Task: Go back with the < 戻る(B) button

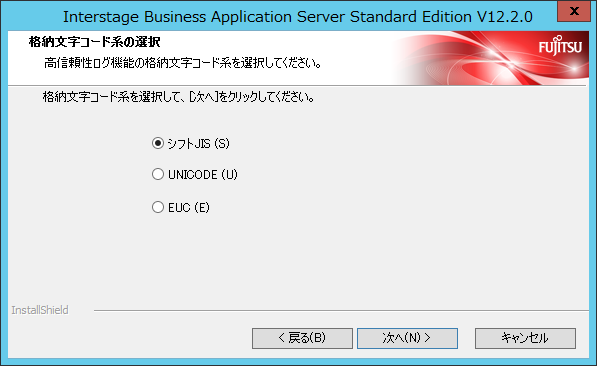Action: [302, 338]
